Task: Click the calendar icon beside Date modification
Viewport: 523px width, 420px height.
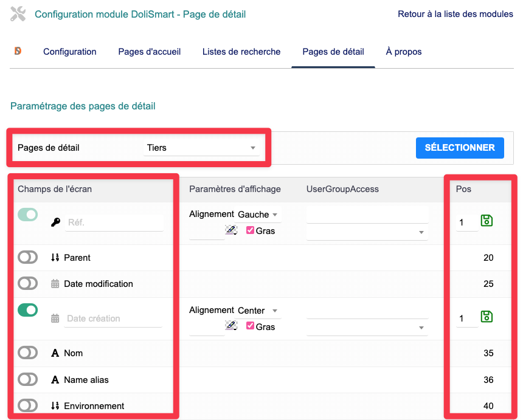Action: click(55, 284)
